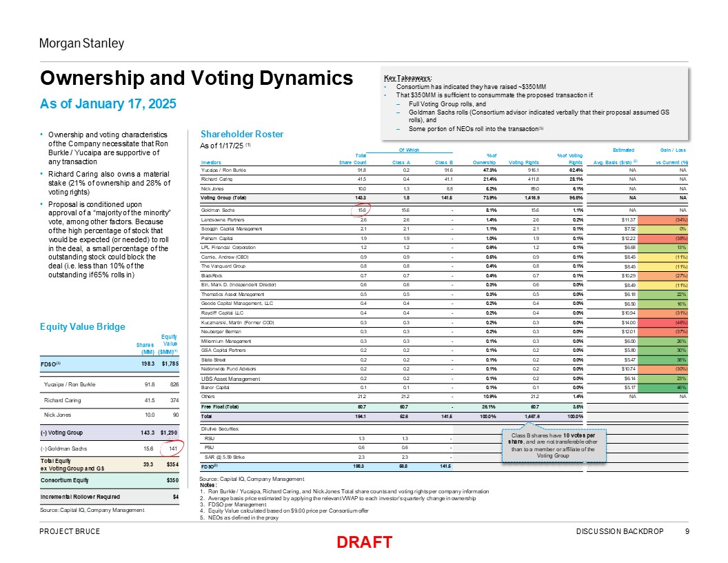Click note 4 about the $9.00 Consortium offer
Screen dimensions: 728x563
tap(284, 511)
